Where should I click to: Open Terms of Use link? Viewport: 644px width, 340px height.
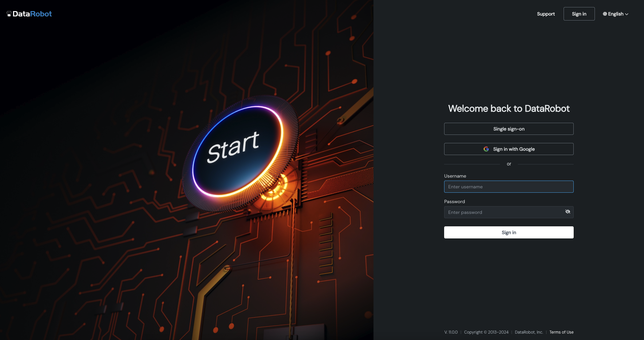tap(562, 332)
